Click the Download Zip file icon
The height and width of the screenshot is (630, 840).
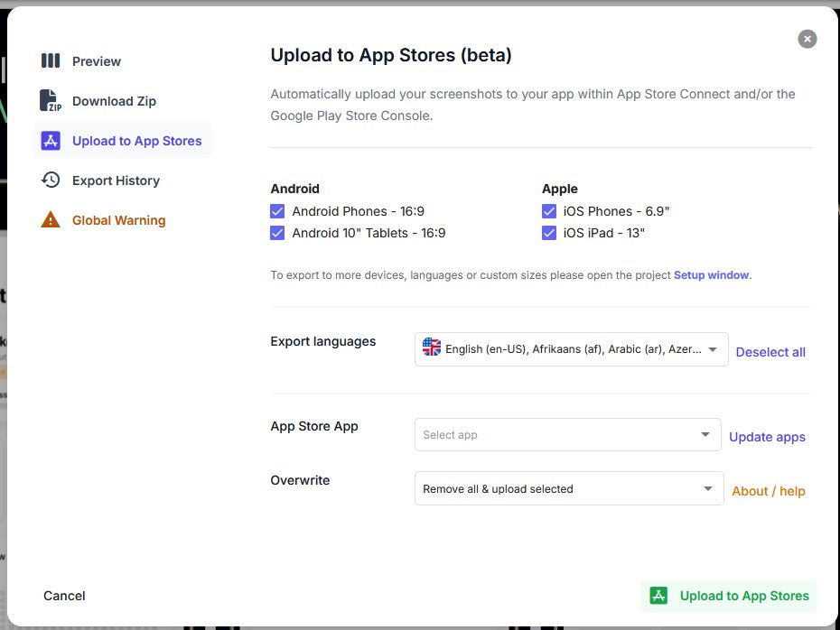click(x=51, y=101)
